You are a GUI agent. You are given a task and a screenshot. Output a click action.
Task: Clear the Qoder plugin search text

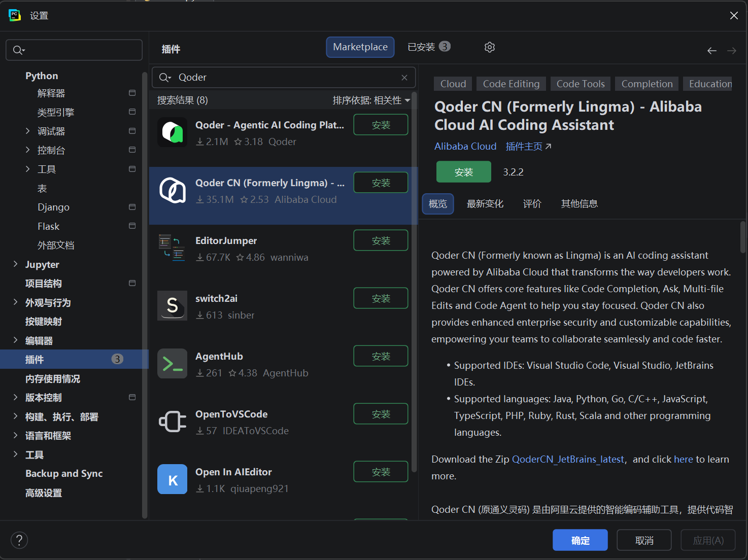404,78
